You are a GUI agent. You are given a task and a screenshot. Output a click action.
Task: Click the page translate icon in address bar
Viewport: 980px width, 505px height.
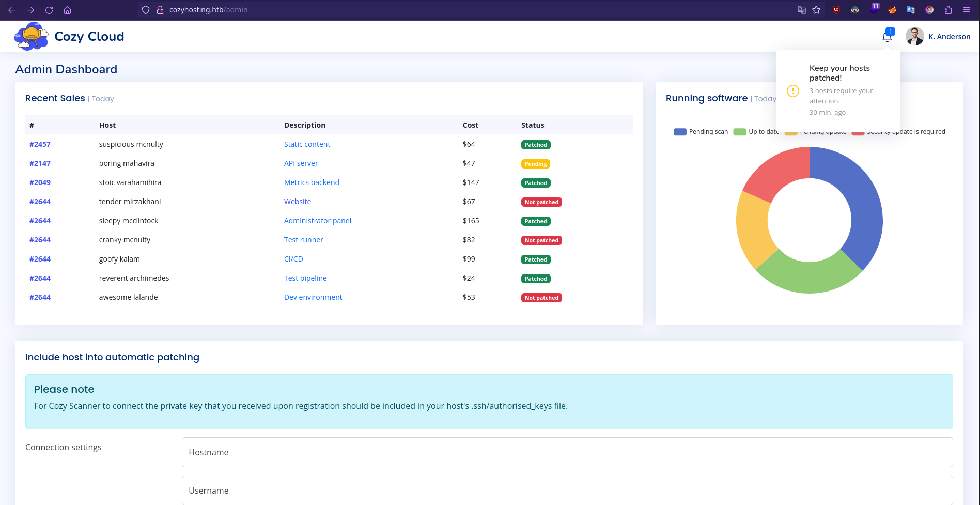point(801,10)
